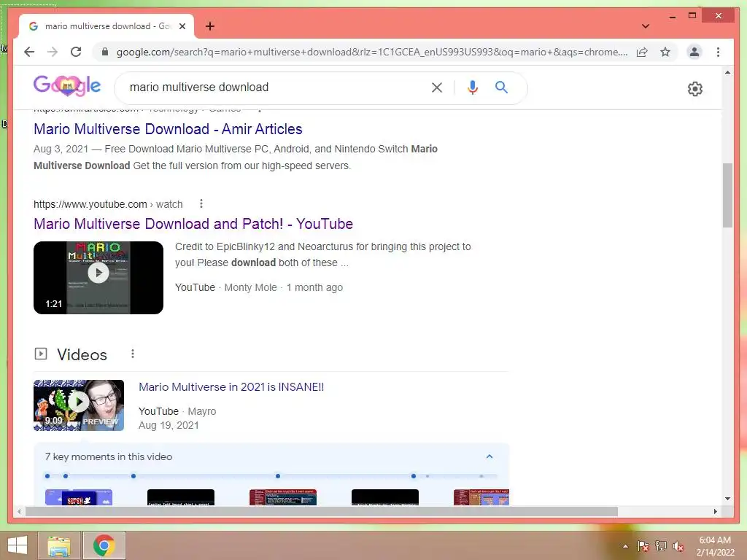Play the 9:09 Mayro video thumbnail
This screenshot has height=560, width=747.
point(79,405)
